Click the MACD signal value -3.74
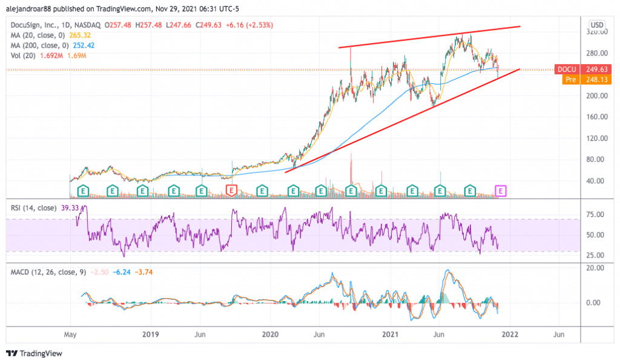 tap(143, 272)
